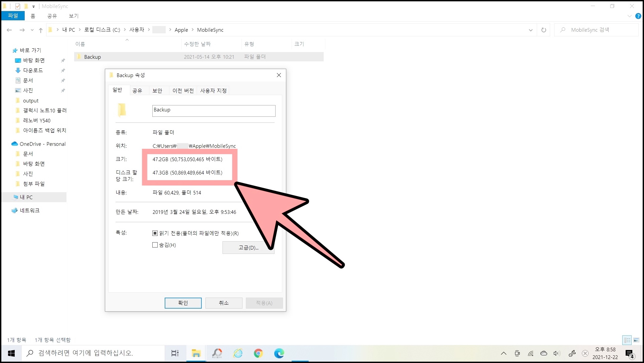Viewport: 644px width, 363px height.
Task: Select 다운로드 in the quick access sidebar
Action: pos(33,70)
